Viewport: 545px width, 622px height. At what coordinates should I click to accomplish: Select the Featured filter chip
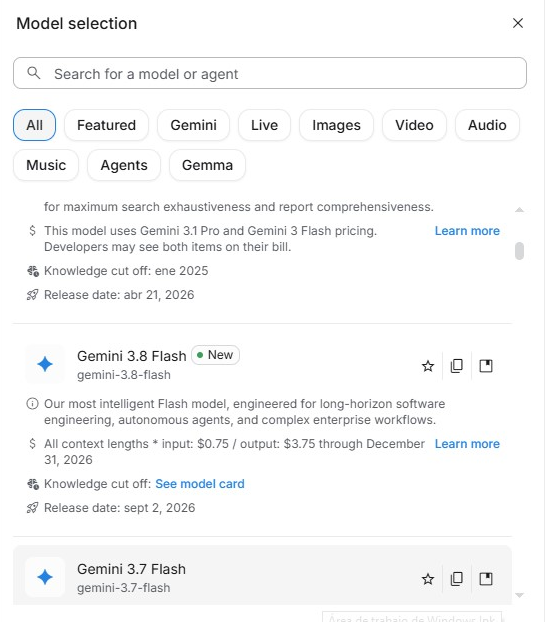[x=106, y=125]
